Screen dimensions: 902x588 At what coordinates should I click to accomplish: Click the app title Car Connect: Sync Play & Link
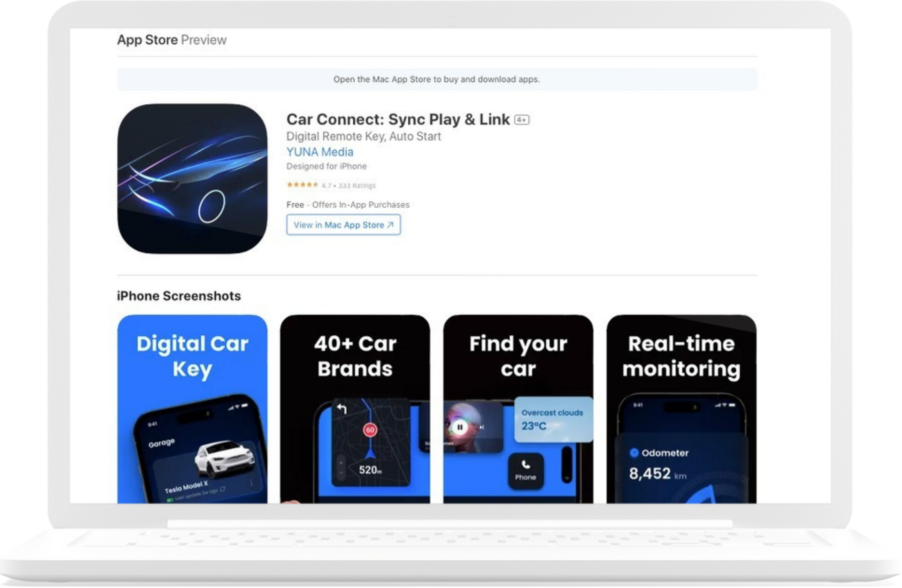(x=398, y=119)
